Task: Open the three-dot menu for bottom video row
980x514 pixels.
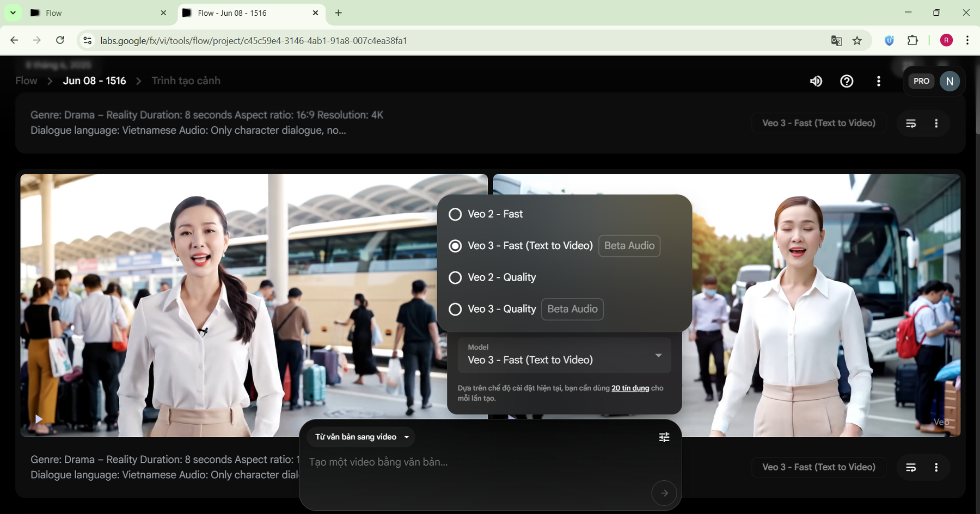Action: point(936,467)
